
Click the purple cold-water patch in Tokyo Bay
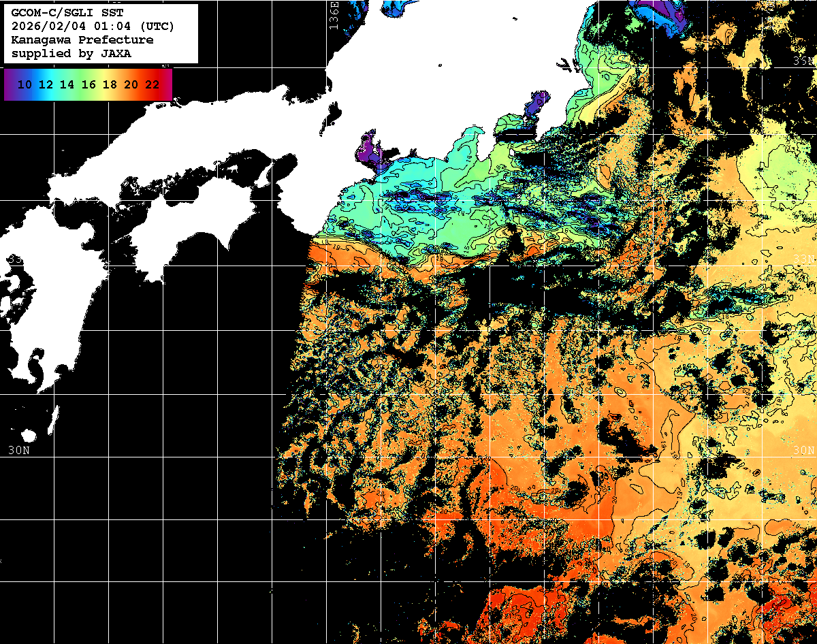coord(536,106)
